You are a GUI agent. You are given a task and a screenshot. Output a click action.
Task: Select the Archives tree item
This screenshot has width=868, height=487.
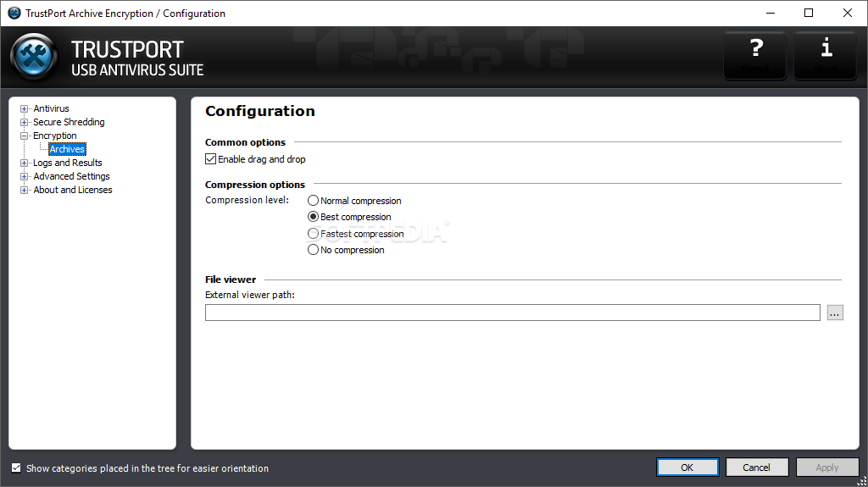tap(67, 149)
